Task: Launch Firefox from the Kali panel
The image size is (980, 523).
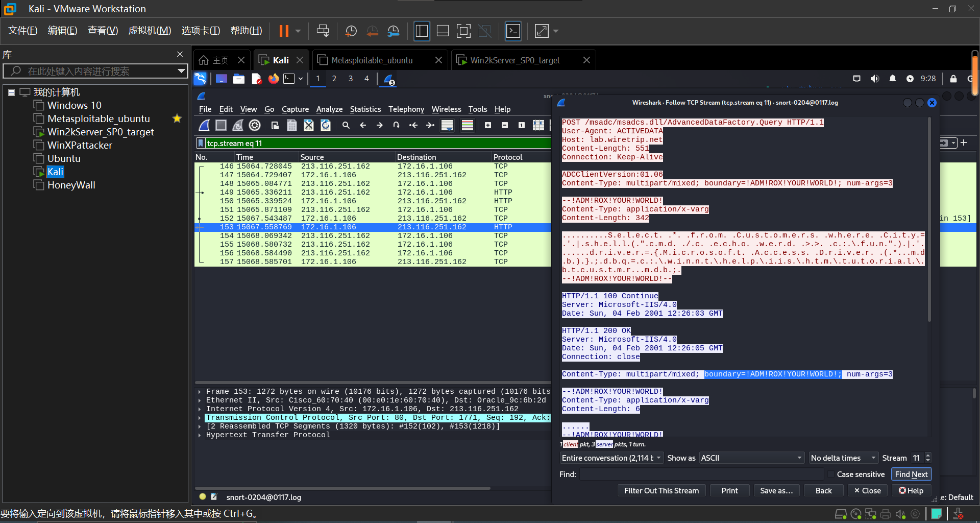Action: point(274,79)
